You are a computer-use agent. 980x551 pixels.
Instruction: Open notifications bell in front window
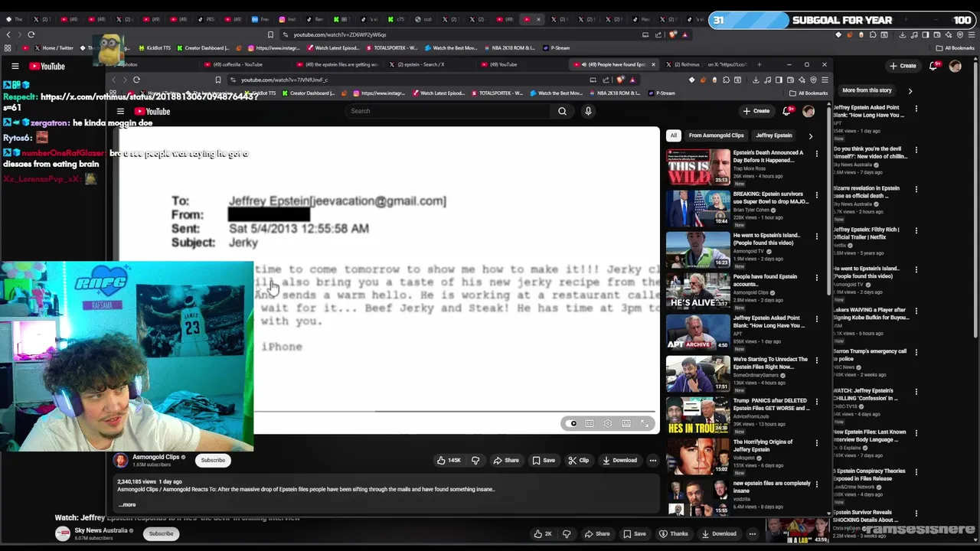point(786,111)
